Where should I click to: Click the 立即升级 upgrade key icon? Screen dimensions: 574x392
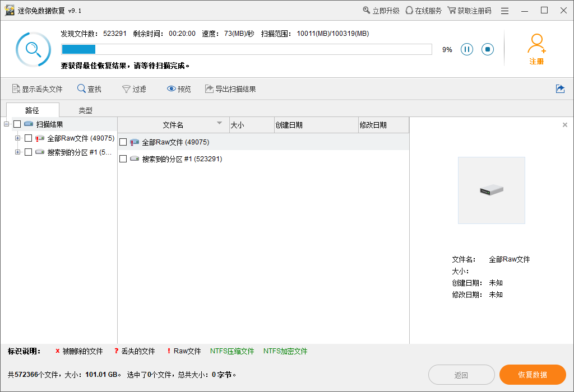pyautogui.click(x=381, y=11)
